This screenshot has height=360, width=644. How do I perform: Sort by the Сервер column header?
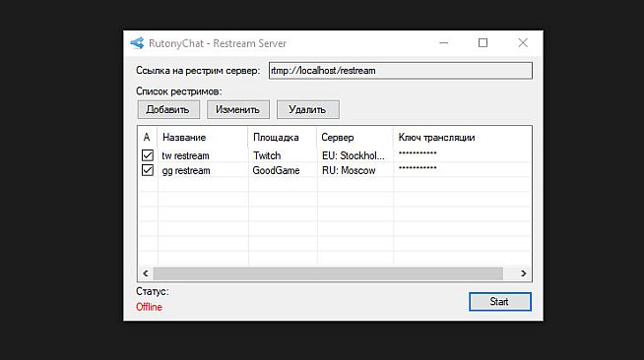354,138
